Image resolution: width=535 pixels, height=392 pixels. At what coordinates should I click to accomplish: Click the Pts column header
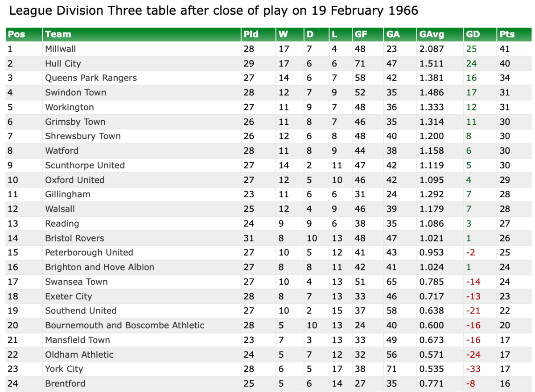click(x=507, y=34)
